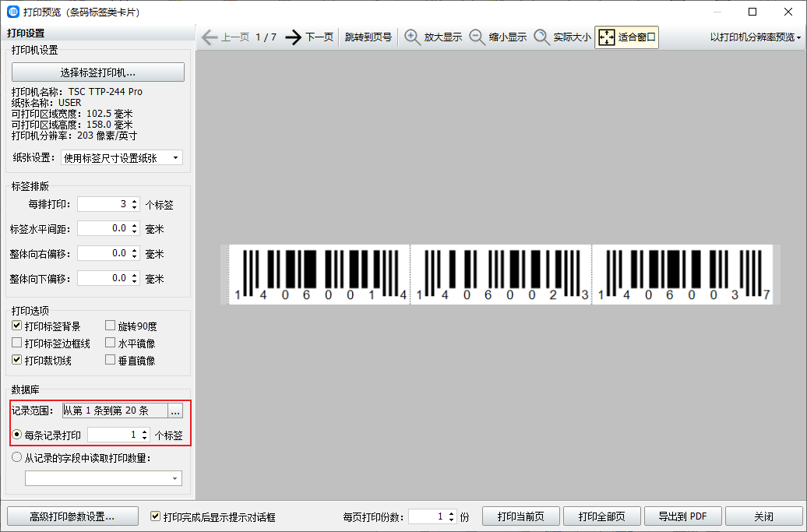807x532 pixels.
Task: Click 可打印区域高度: 158.0 毫米 text
Action: (x=72, y=125)
